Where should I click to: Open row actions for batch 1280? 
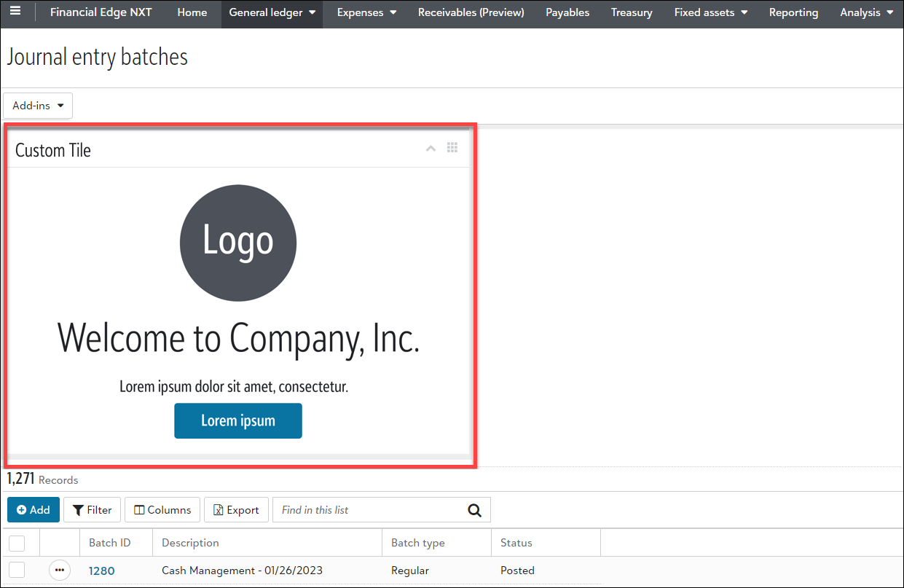point(60,570)
